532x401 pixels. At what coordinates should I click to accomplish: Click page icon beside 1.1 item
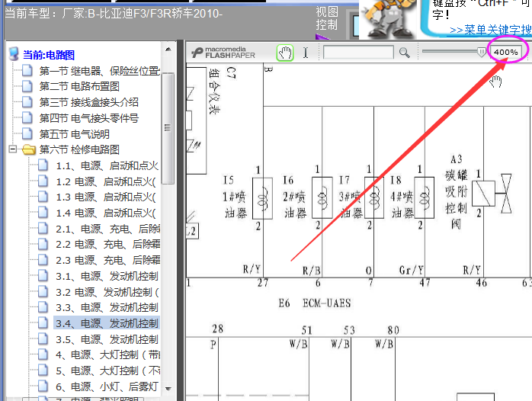coord(43,165)
